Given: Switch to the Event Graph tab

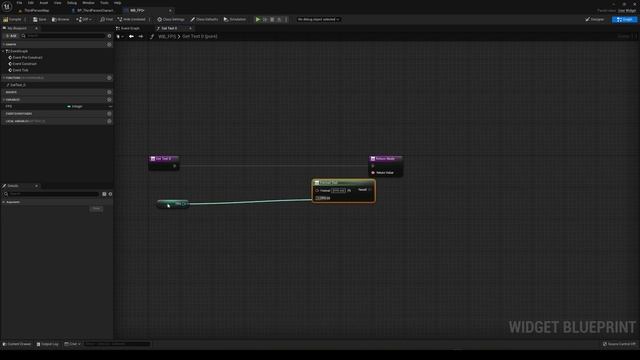Looking at the screenshot, I should coord(130,28).
